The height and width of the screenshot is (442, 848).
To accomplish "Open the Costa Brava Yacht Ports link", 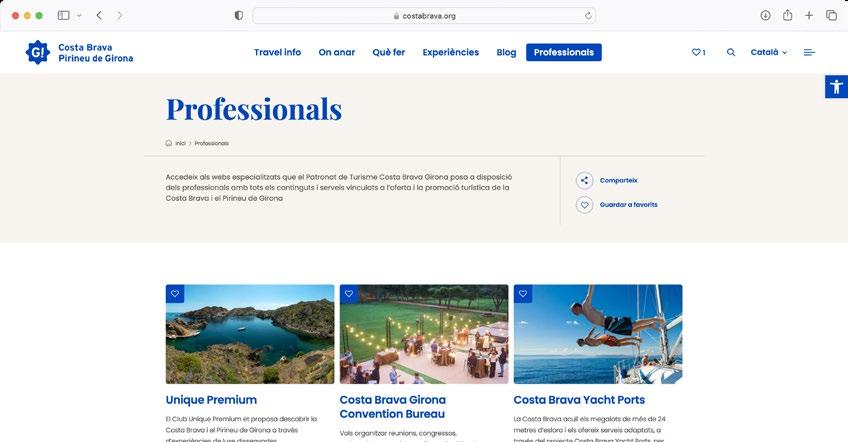I will pos(579,400).
